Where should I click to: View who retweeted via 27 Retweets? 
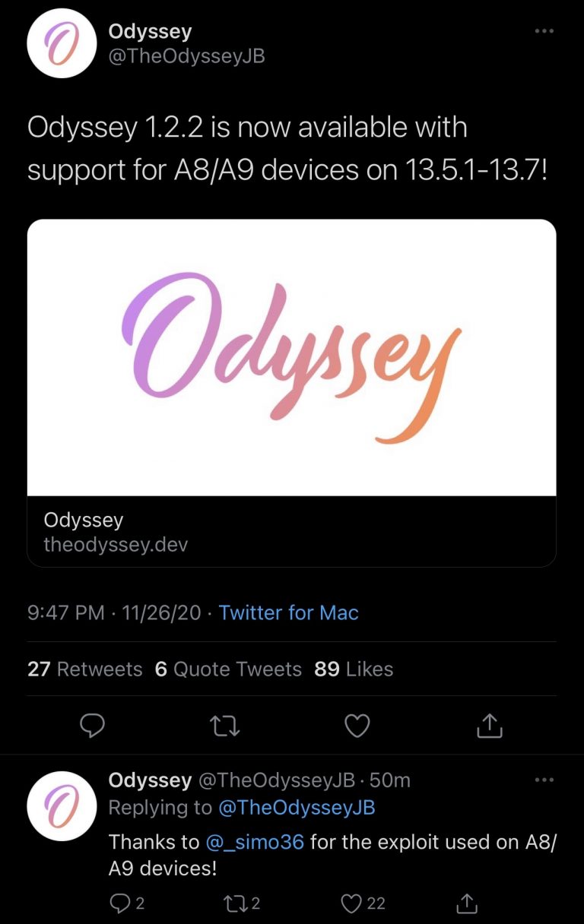click(85, 669)
